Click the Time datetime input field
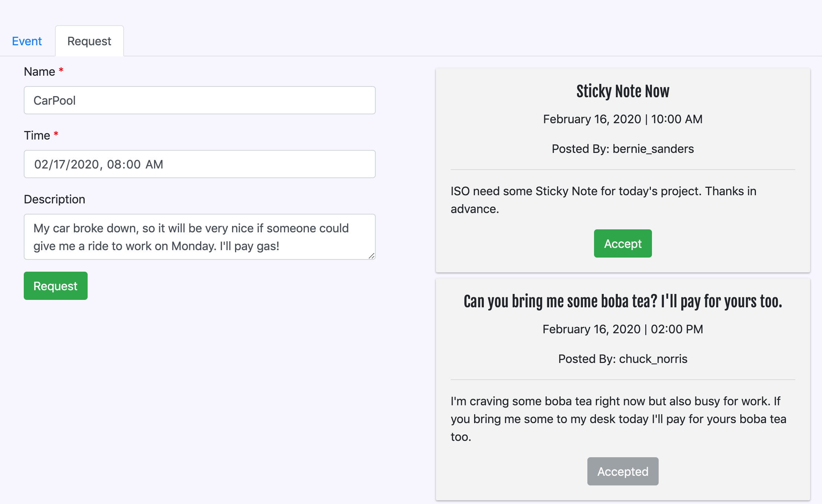Screen dimensions: 822x504 pos(199,164)
